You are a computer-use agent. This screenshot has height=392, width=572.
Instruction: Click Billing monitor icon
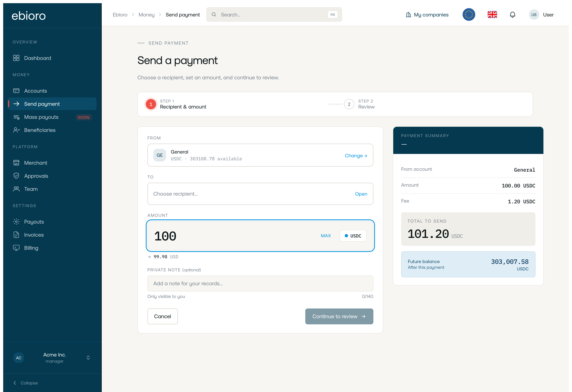16,248
